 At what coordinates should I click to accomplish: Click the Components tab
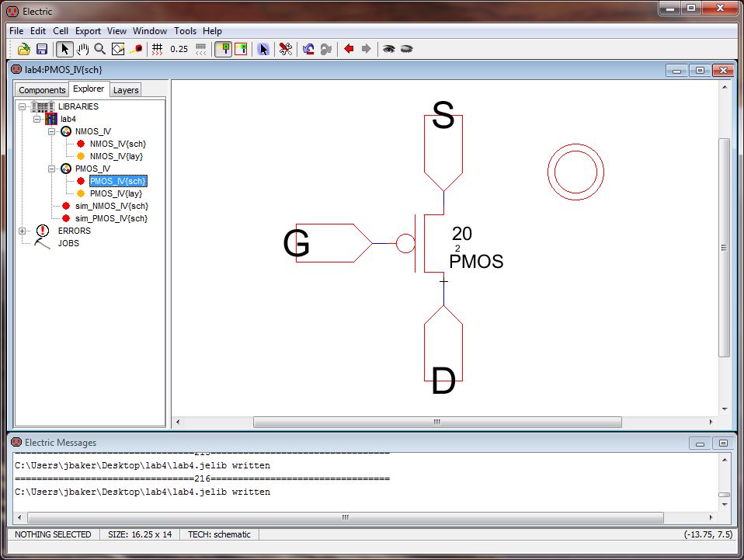(42, 90)
